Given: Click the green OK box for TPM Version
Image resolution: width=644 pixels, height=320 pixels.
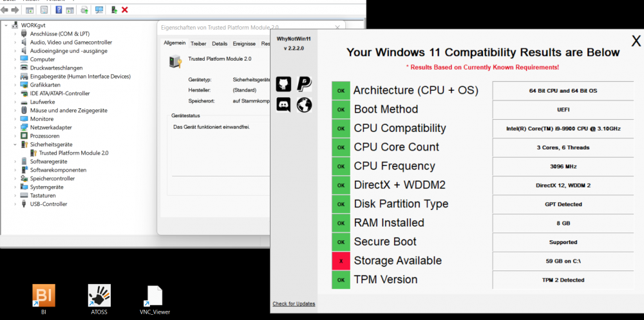Looking at the screenshot, I should (341, 279).
